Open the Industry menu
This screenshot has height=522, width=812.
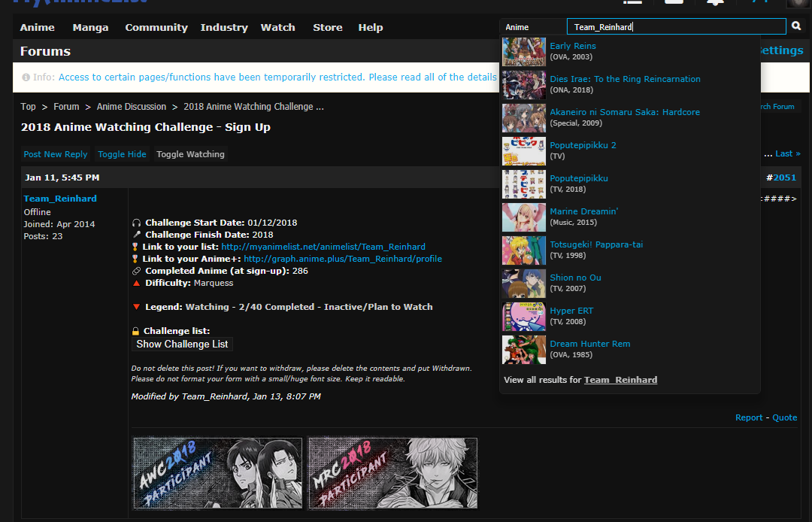point(224,28)
